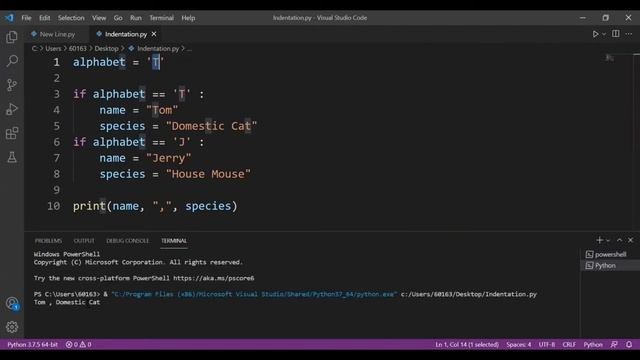Switch to the Output panel tab
This screenshot has height=360, width=640.
(84, 241)
